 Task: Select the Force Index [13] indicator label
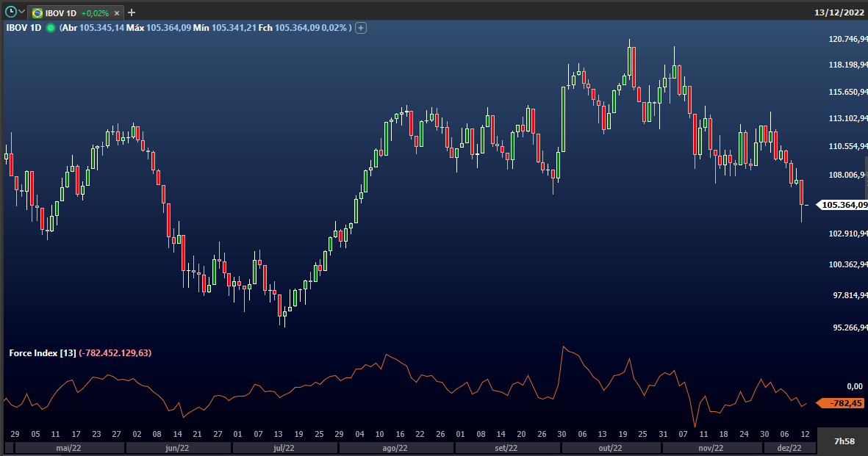tap(43, 353)
